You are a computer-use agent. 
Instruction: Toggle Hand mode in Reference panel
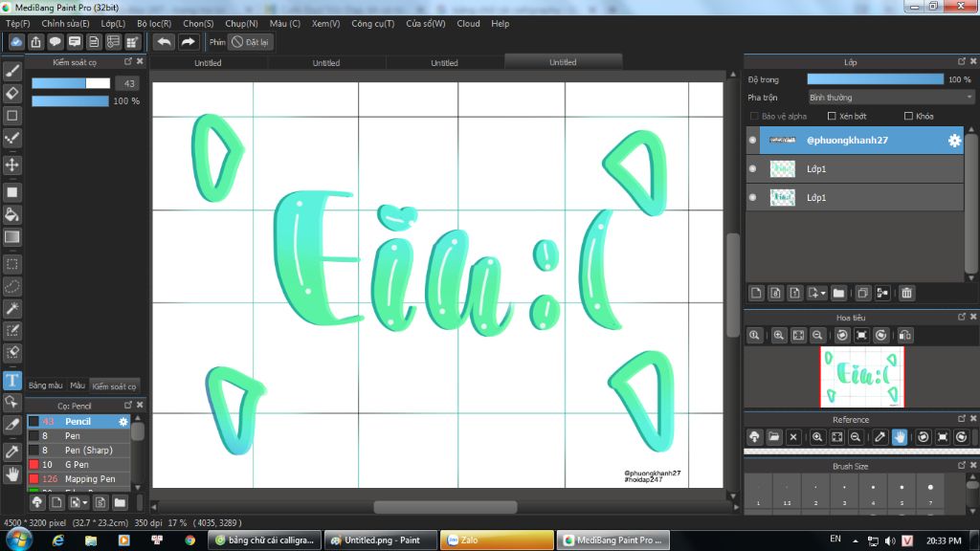[899, 437]
